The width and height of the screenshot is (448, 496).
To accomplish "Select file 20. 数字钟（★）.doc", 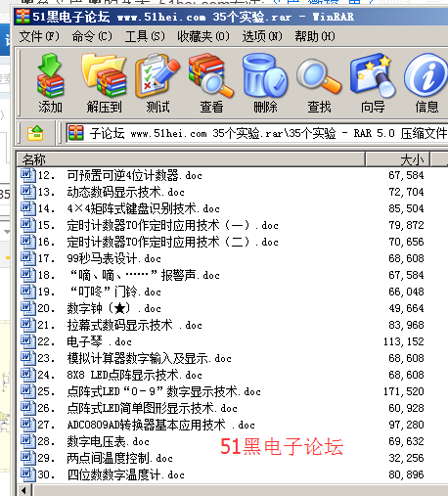I will (90, 308).
